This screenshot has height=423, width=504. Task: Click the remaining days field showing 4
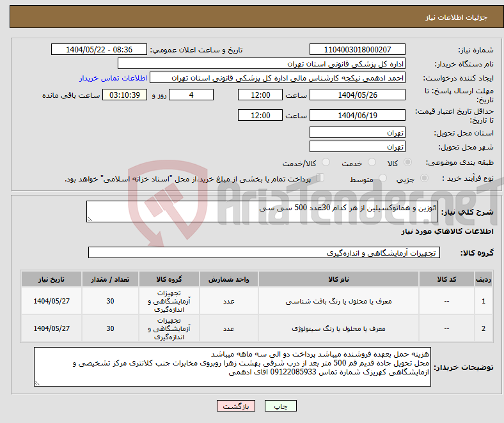point(191,95)
